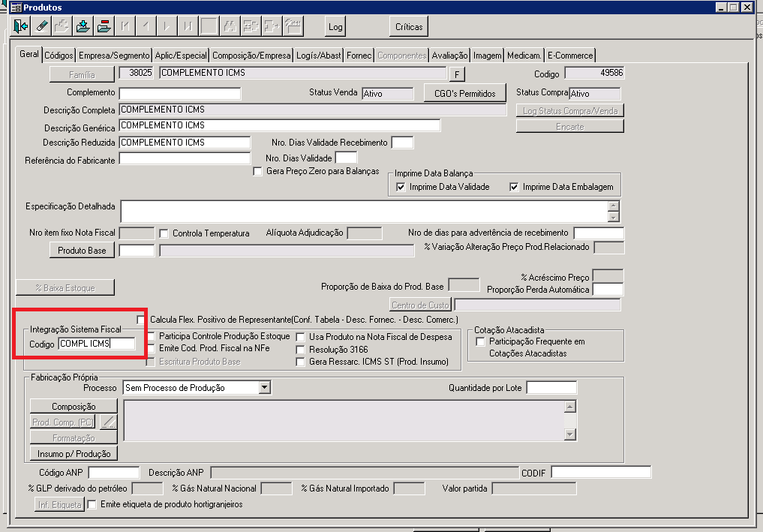Click the Descrição Genérica field
Viewport: 763px width, 532px height.
[x=280, y=125]
